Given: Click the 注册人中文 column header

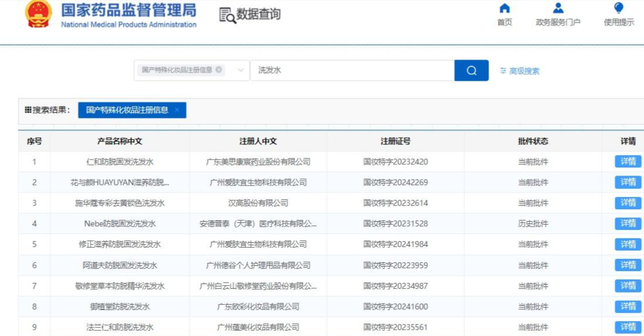Looking at the screenshot, I should click(x=258, y=141).
